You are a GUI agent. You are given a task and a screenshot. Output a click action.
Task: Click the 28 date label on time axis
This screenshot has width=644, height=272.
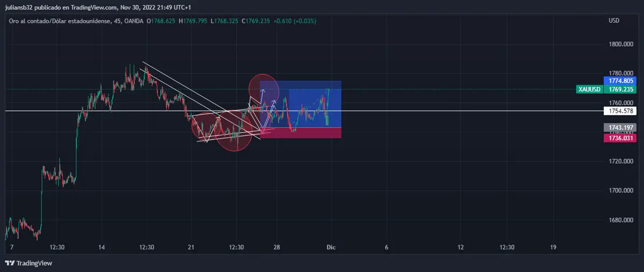(277, 247)
